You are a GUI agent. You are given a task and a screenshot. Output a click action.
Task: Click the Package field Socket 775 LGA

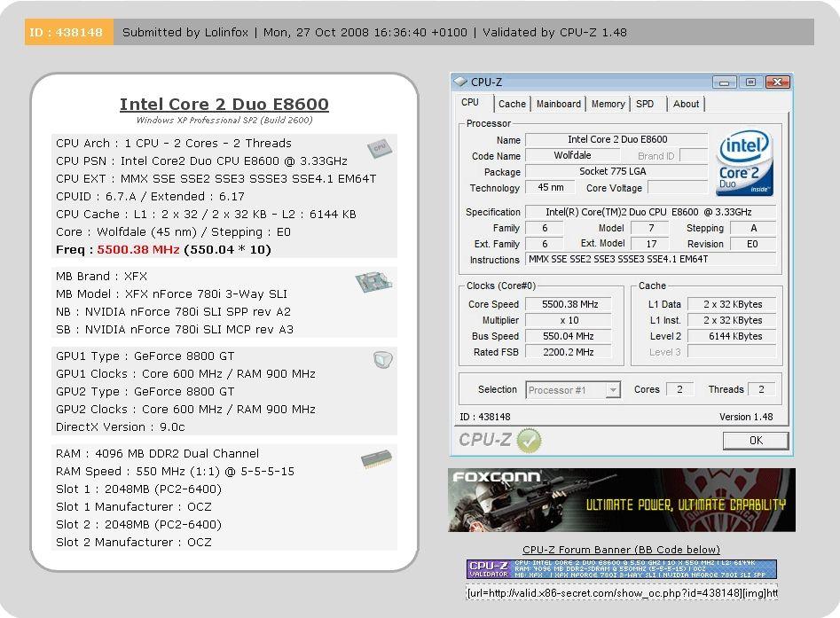click(616, 171)
